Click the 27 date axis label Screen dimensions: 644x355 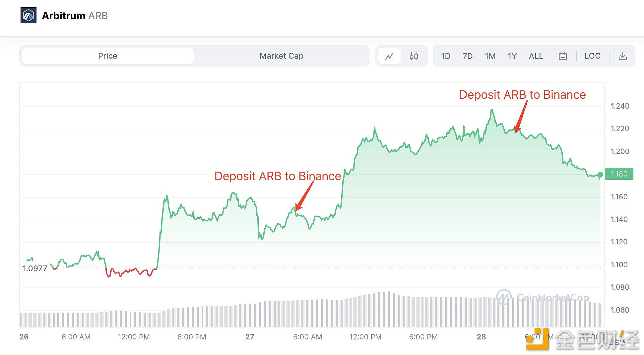[250, 337]
